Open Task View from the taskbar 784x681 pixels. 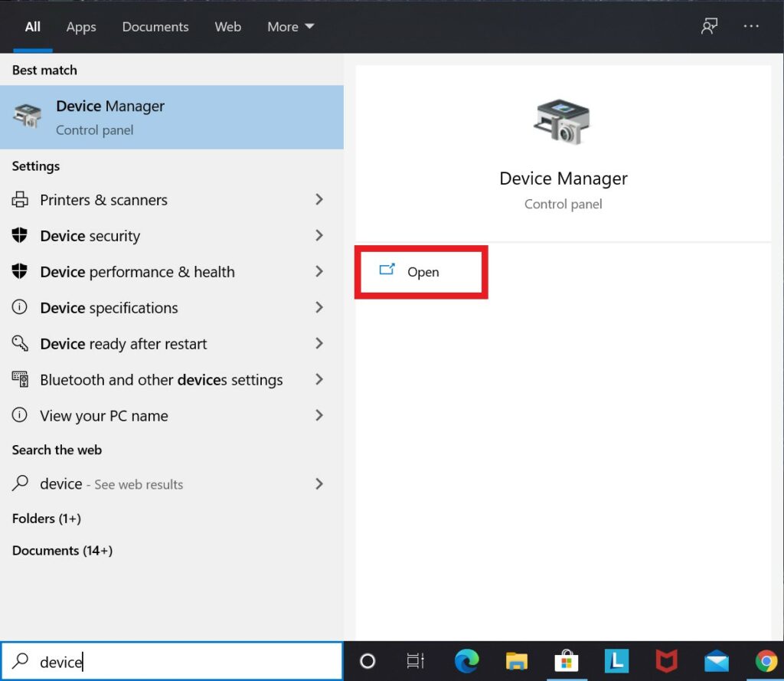[416, 661]
